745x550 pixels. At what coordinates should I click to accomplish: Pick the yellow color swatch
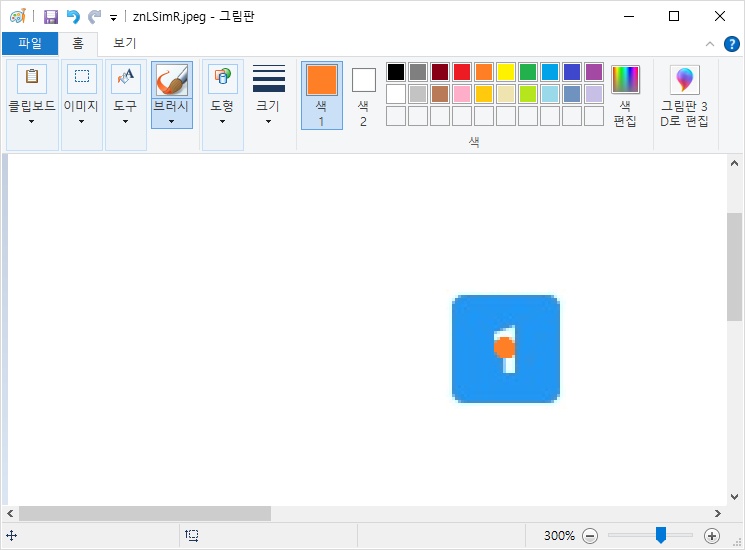(506, 72)
